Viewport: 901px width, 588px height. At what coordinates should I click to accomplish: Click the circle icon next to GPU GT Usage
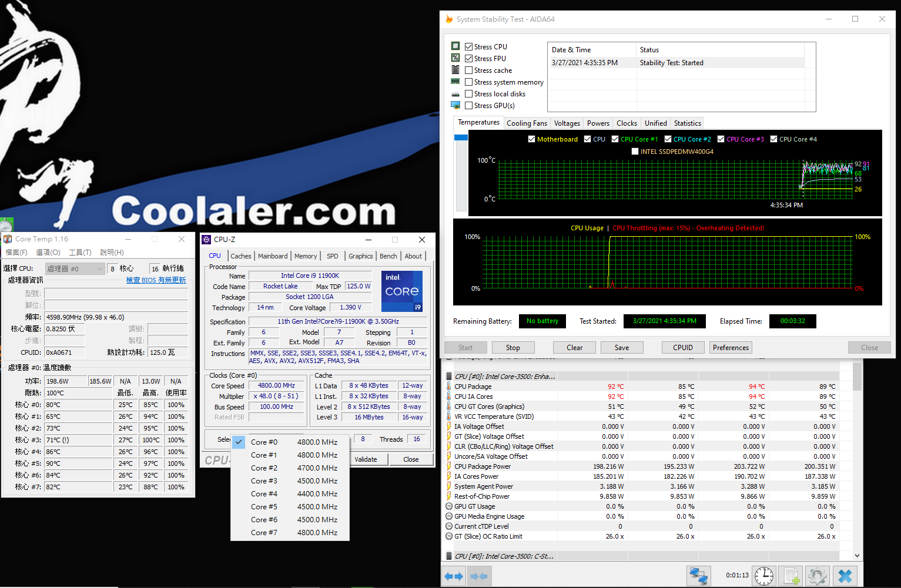coord(449,506)
